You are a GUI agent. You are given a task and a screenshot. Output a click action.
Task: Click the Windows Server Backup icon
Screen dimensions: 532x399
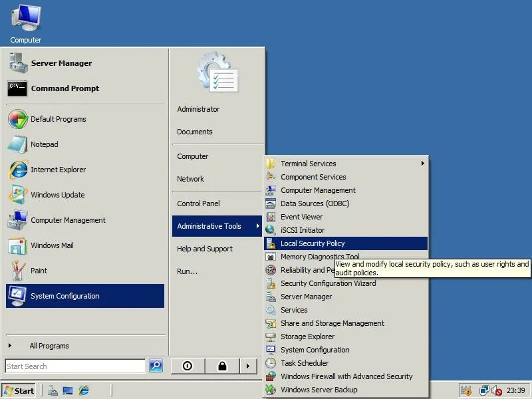(271, 390)
